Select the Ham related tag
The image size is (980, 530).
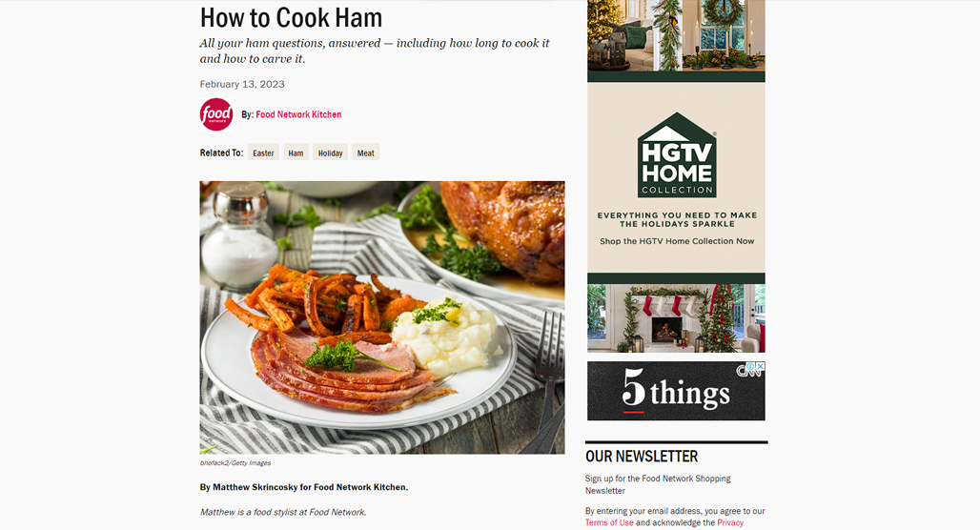point(296,153)
